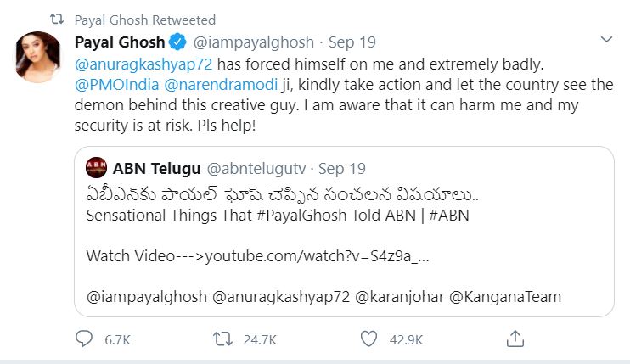Expand the tweet options chevron menu
Image resolution: width=630 pixels, height=364 pixels.
click(606, 40)
